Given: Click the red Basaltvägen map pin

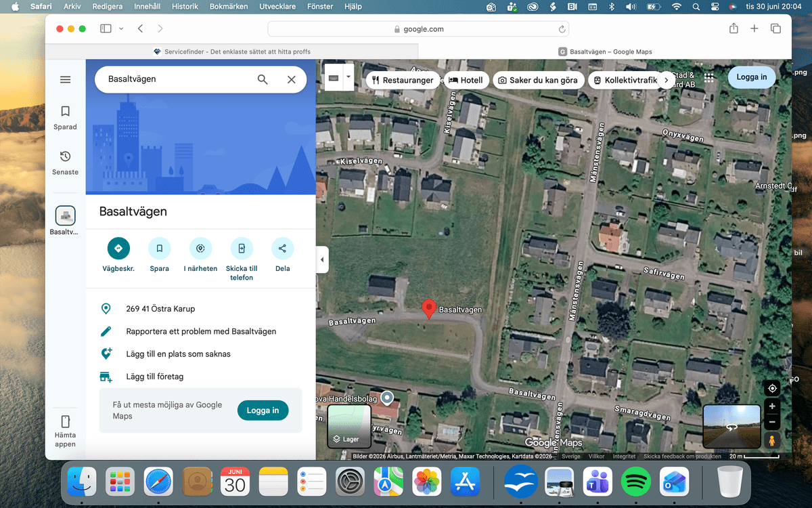Looking at the screenshot, I should pyautogui.click(x=428, y=308).
